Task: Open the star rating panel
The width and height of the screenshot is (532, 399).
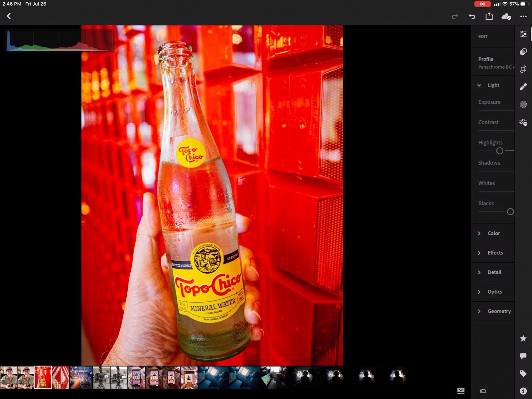Action: (523, 338)
